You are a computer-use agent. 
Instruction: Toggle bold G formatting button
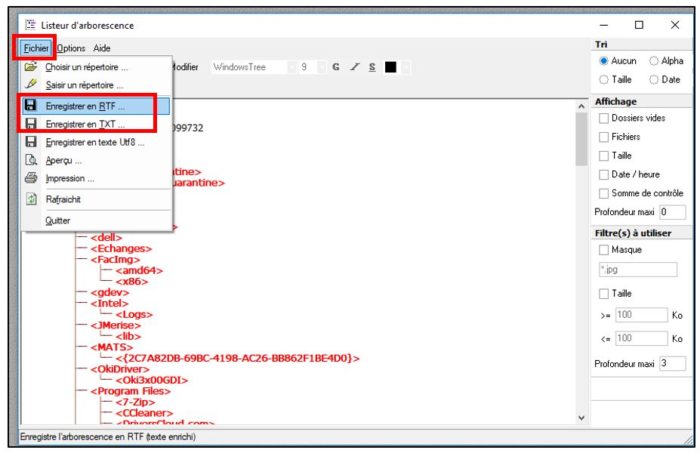pos(335,67)
